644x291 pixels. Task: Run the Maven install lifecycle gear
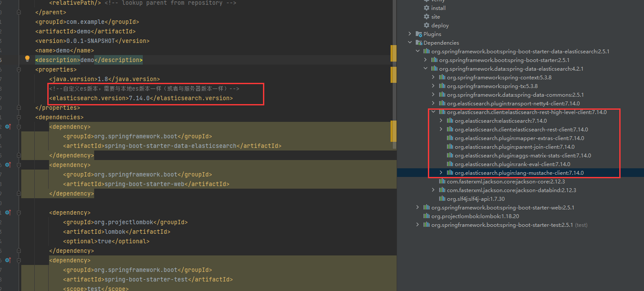(427, 8)
